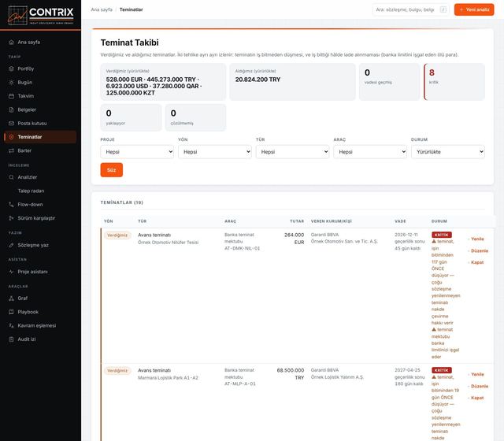
Task: Click Düzenle for the 264.000 EUR teminat
Action: pos(480,250)
